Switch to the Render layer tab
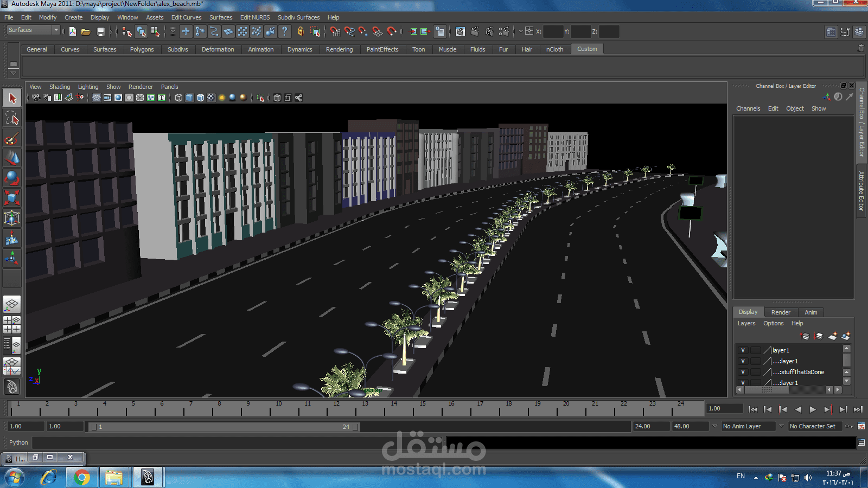The image size is (868, 488). point(781,312)
